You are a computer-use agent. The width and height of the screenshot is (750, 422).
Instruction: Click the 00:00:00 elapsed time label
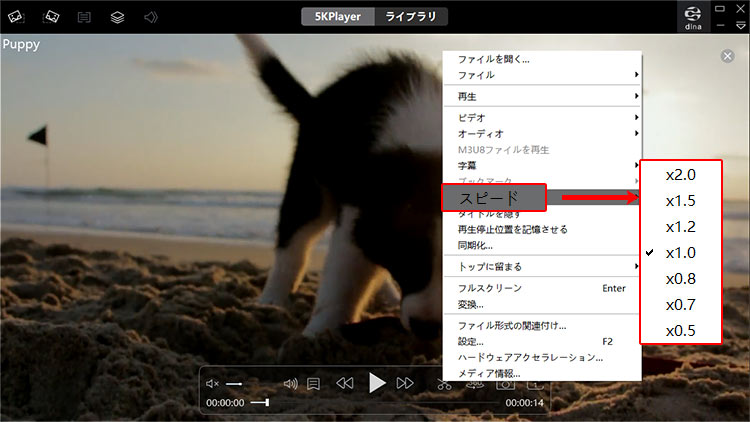point(225,403)
